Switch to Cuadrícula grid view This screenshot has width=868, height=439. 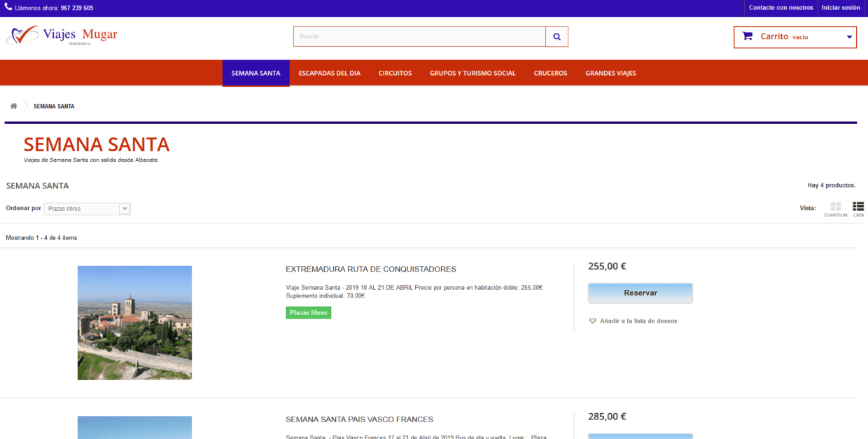836,209
